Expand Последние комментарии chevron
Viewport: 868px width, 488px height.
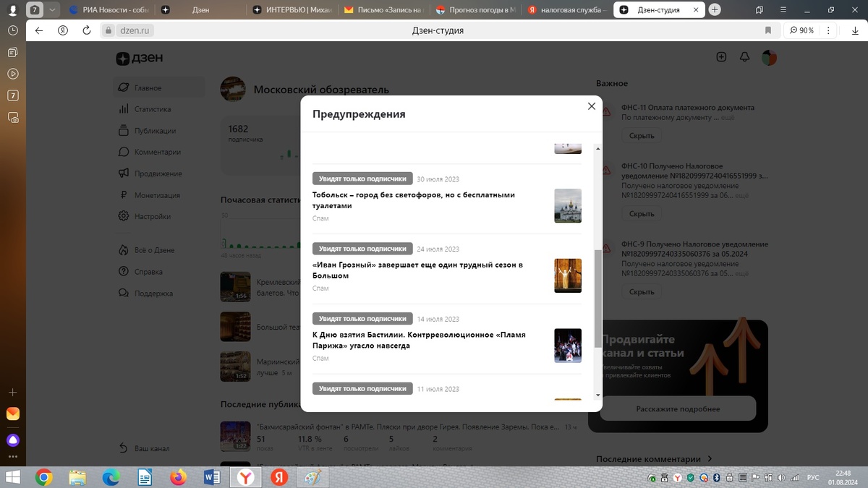710,459
